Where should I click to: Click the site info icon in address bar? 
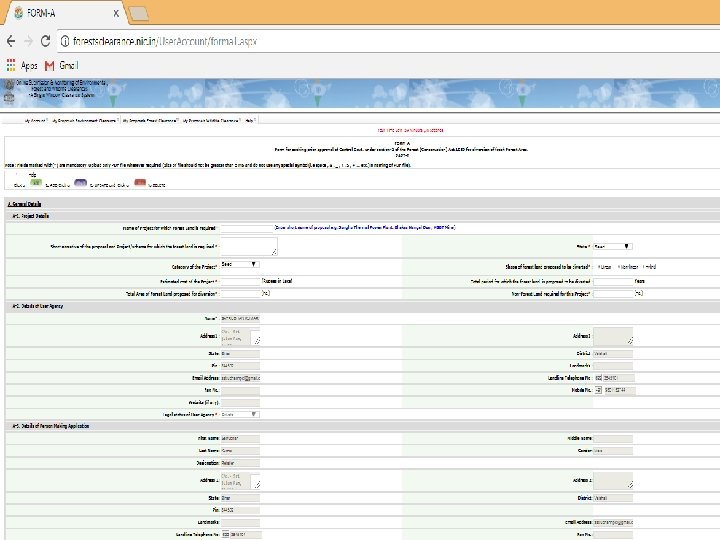click(65, 41)
